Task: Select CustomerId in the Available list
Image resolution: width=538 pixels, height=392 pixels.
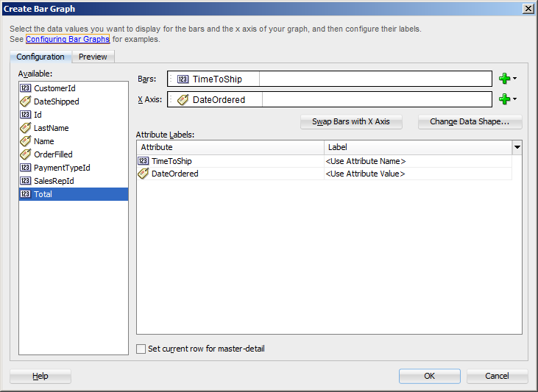Action: [74, 88]
